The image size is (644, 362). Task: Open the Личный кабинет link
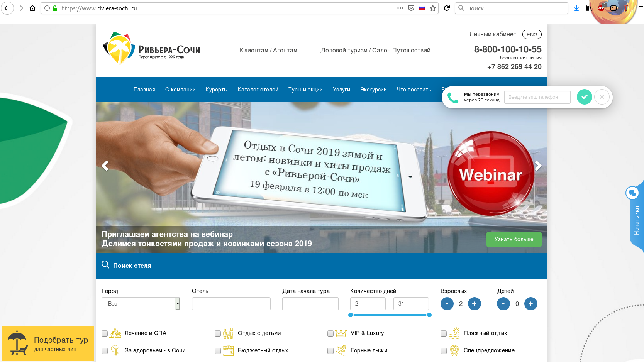tap(493, 34)
